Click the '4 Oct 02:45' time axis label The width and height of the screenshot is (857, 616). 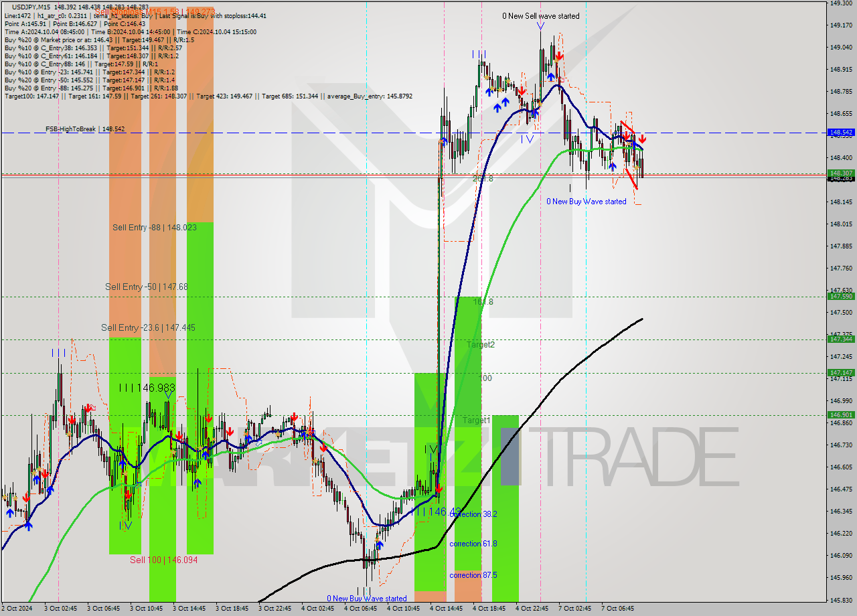click(x=318, y=609)
